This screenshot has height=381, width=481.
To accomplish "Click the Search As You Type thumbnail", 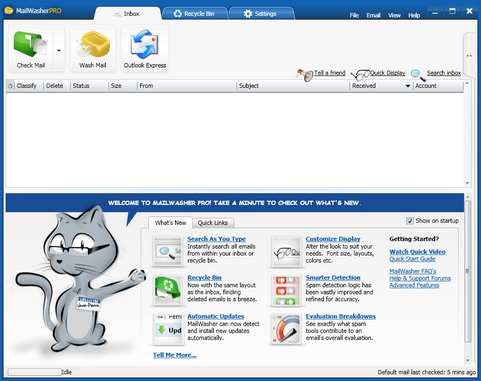I will [168, 251].
